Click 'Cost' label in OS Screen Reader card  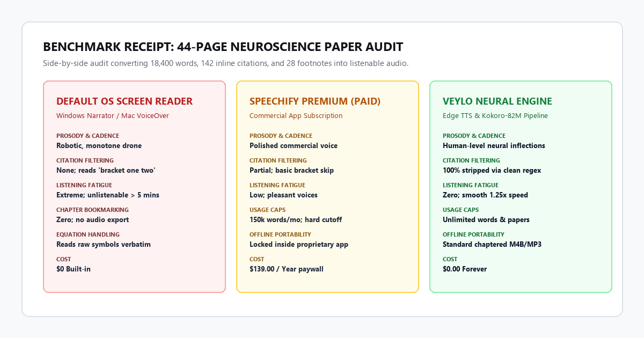tap(64, 259)
